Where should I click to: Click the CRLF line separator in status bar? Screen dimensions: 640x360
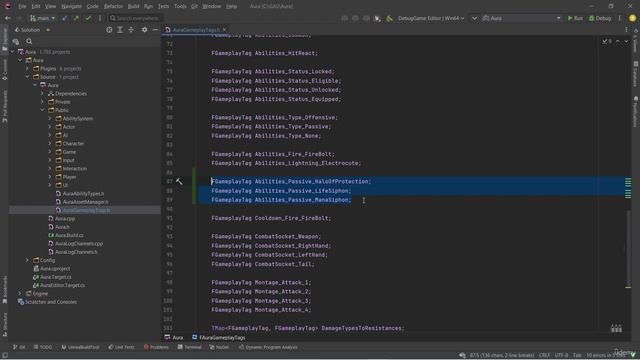point(544,355)
